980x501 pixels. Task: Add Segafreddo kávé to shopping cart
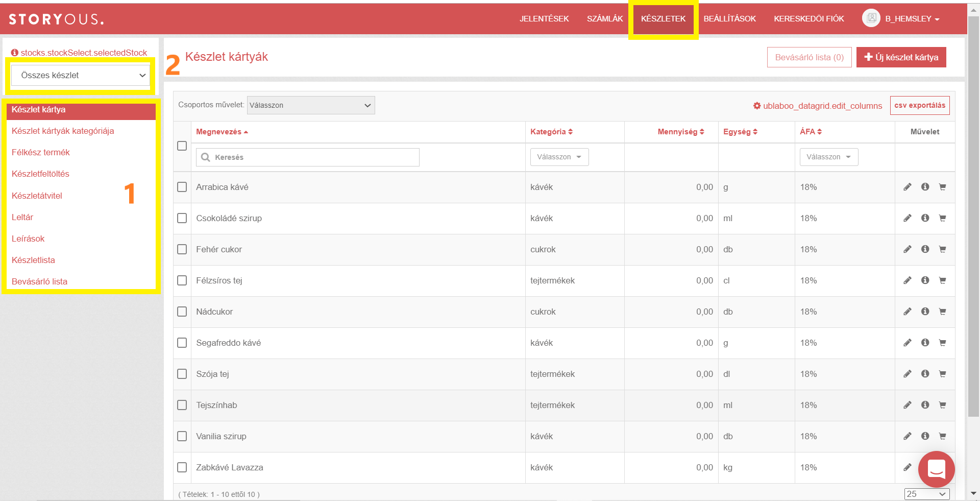pos(942,343)
